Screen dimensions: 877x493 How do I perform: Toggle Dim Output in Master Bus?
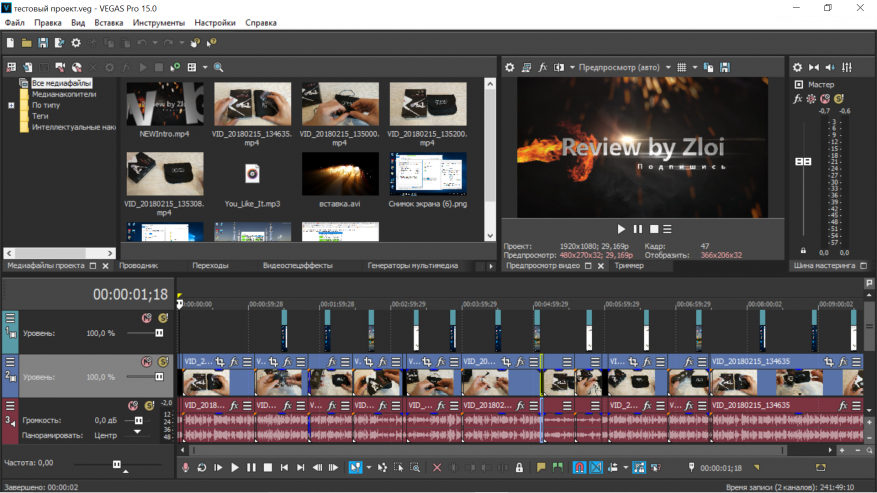click(x=830, y=67)
